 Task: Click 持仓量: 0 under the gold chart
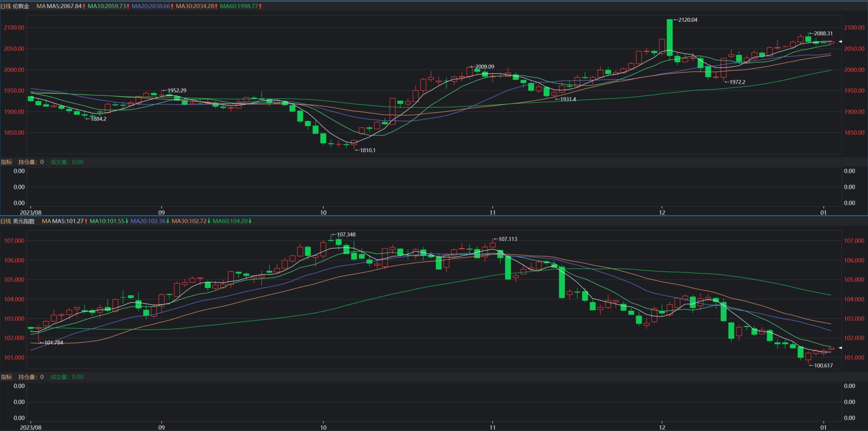coord(31,162)
